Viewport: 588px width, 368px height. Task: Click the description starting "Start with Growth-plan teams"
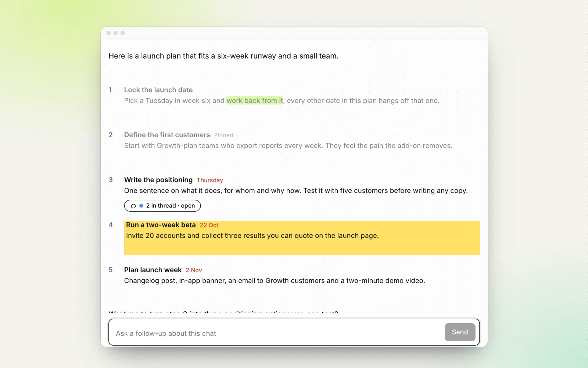(288, 146)
